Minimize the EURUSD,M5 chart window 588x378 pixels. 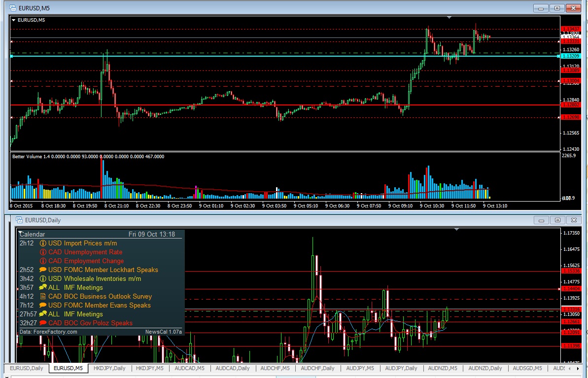pos(541,8)
